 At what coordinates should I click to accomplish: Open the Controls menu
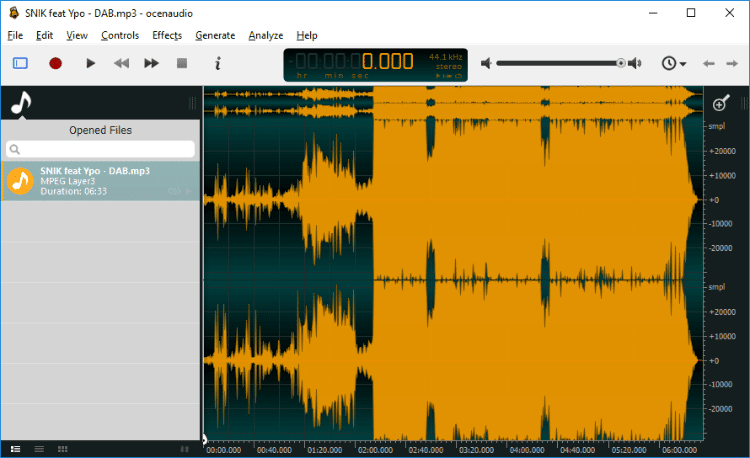(x=120, y=35)
